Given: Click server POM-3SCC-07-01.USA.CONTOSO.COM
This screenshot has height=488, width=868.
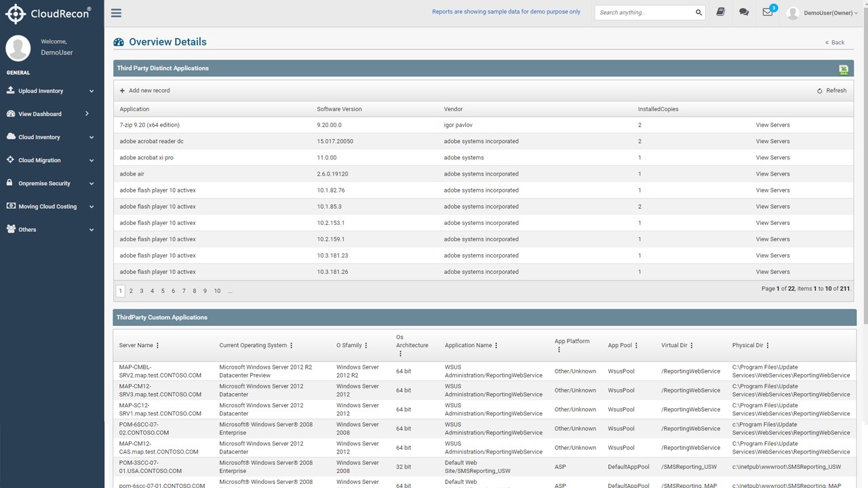Looking at the screenshot, I should (151, 467).
